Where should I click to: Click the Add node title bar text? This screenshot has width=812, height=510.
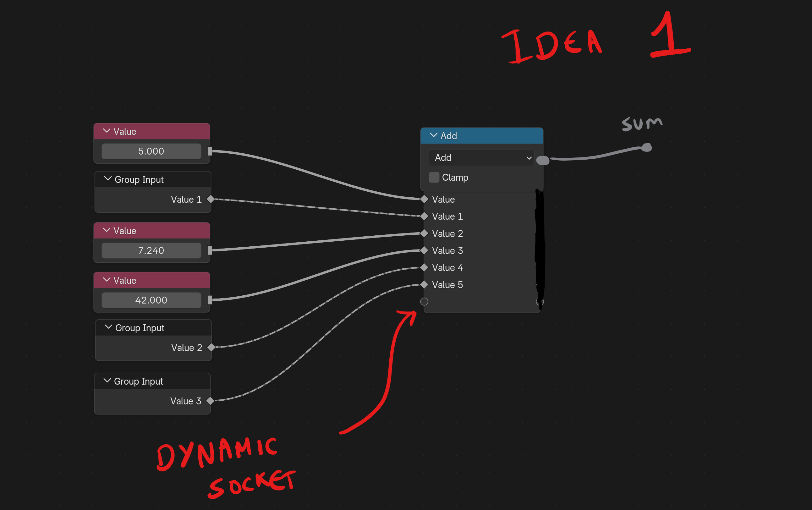coord(449,136)
